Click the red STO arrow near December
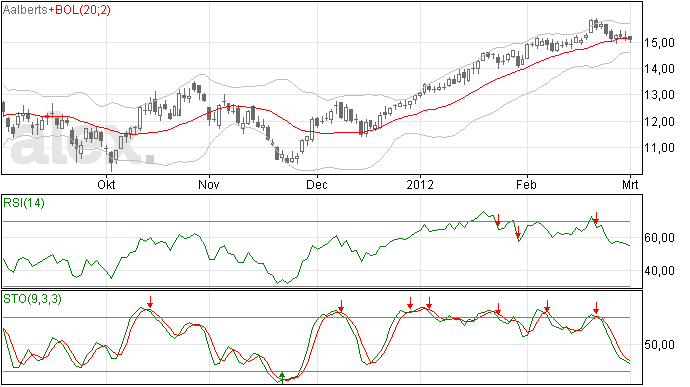Image resolution: width=690 pixels, height=387 pixels. pos(341,306)
